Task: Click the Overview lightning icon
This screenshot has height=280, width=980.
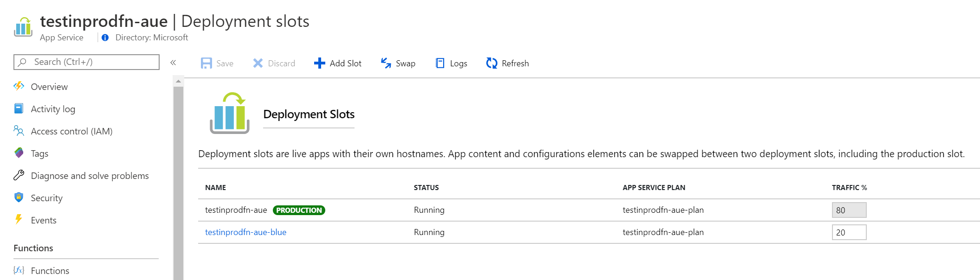Action: pyautogui.click(x=19, y=86)
